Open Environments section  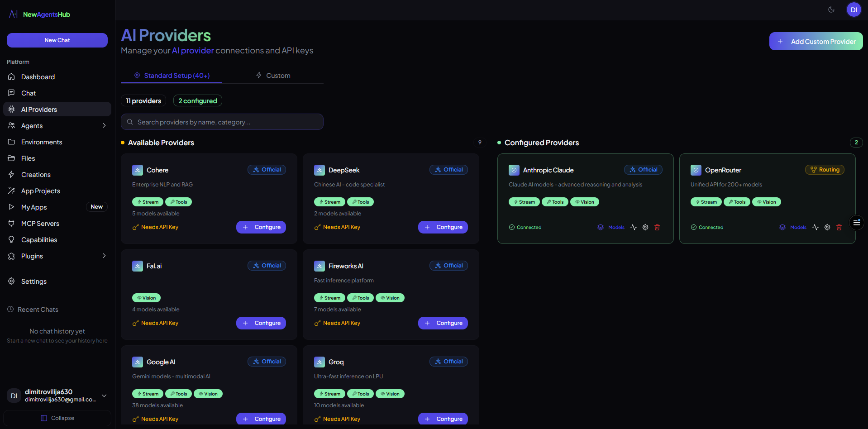click(57, 142)
